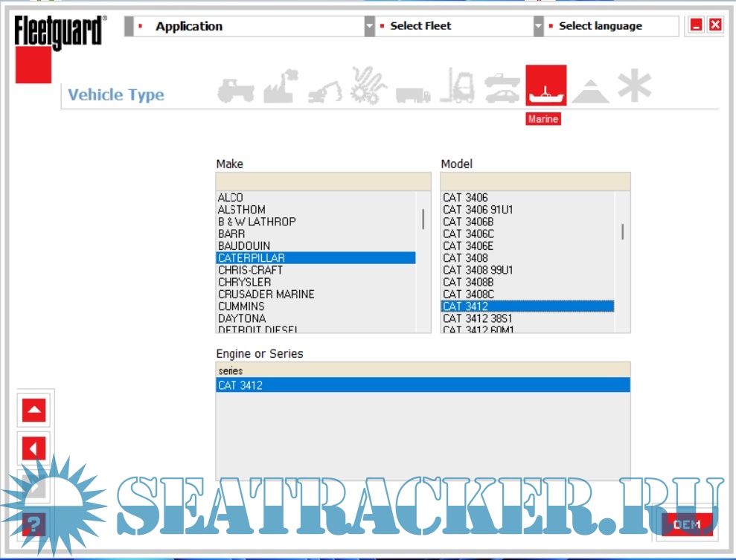Select CAT 3408 in the Model list

(x=465, y=258)
